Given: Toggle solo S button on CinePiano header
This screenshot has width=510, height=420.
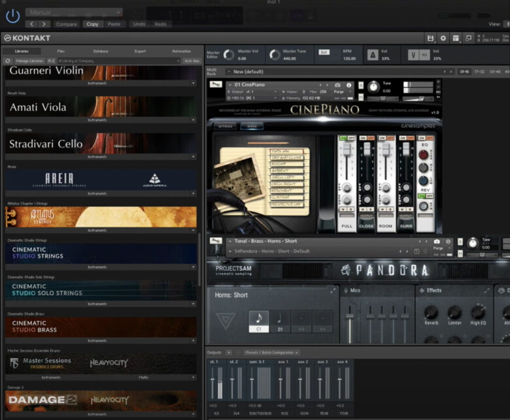Looking at the screenshot, I should (361, 85).
